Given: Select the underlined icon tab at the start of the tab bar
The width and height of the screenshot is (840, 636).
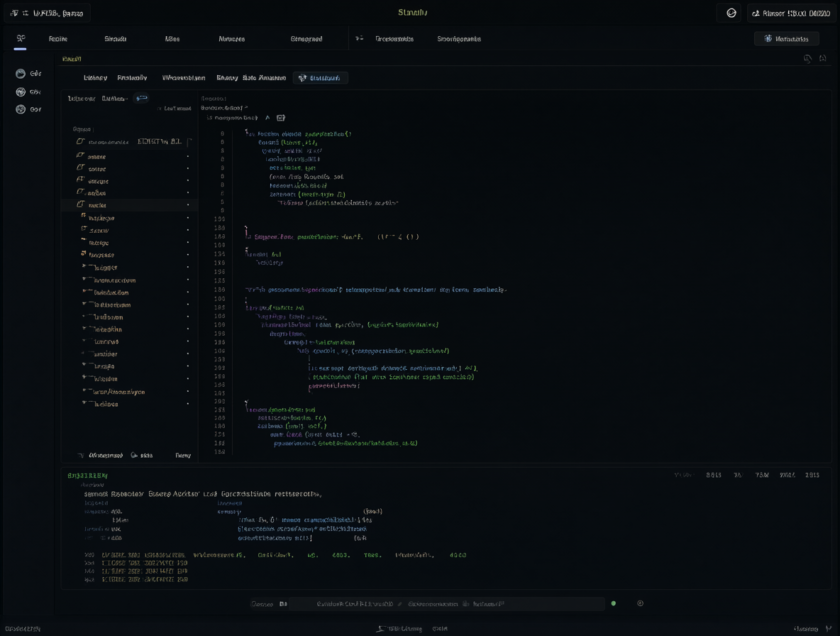Looking at the screenshot, I should point(21,39).
